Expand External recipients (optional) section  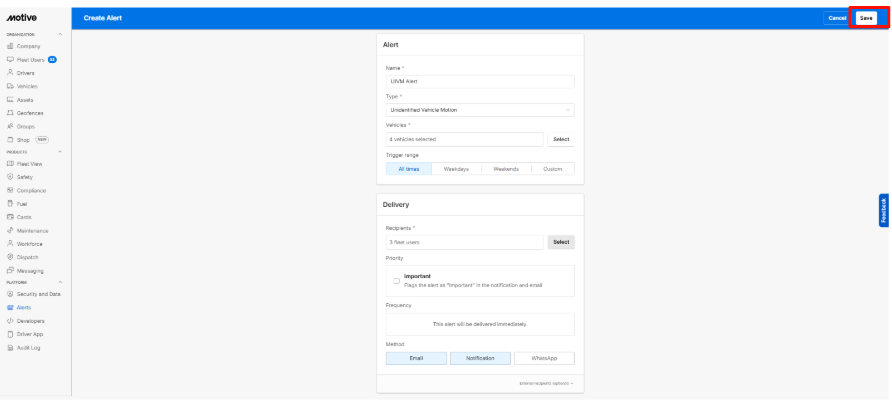542,382
